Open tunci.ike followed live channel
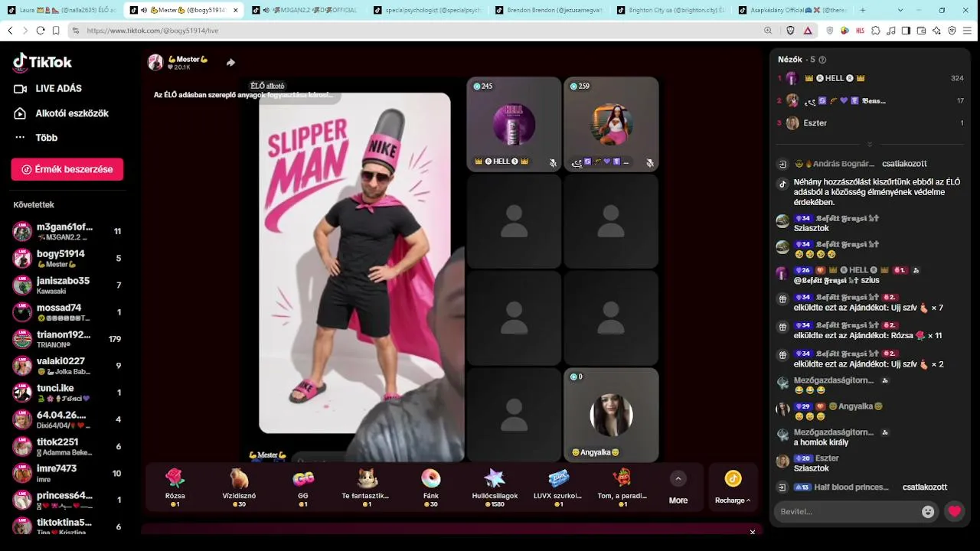This screenshot has width=980, height=551. [67, 393]
